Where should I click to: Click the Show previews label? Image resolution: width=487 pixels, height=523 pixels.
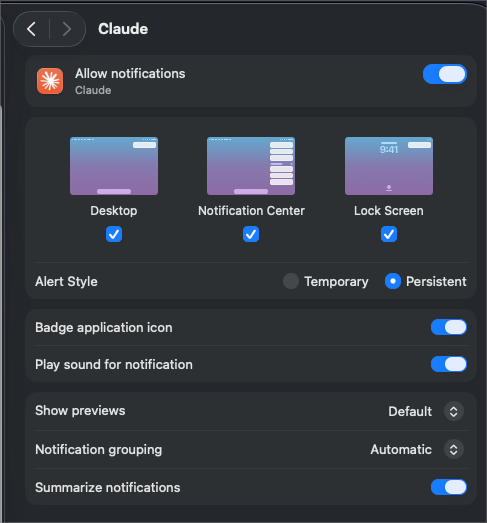pos(80,411)
